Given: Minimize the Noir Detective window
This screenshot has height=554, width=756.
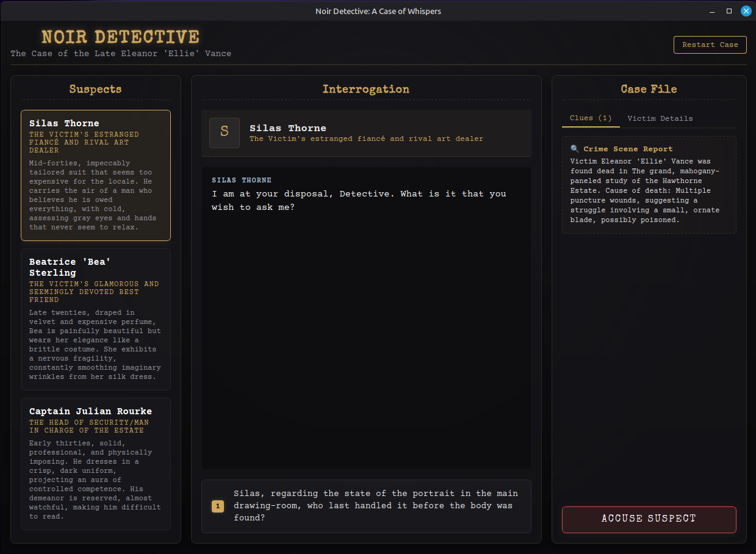Looking at the screenshot, I should point(712,11).
